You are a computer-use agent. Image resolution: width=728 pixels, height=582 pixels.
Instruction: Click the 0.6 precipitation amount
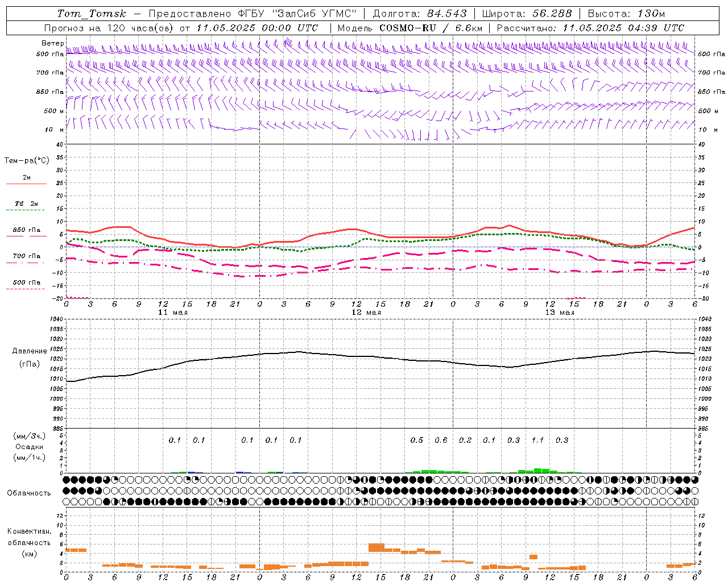pyautogui.click(x=441, y=440)
